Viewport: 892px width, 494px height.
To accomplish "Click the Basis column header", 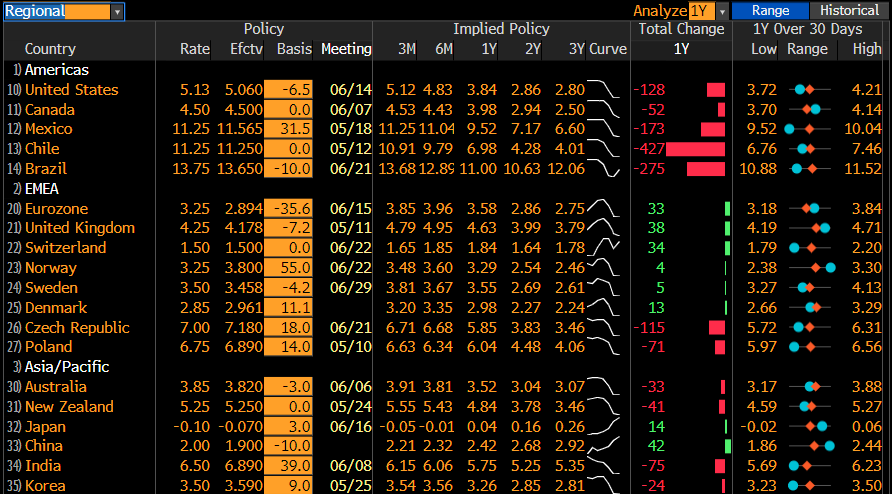I will coord(294,49).
